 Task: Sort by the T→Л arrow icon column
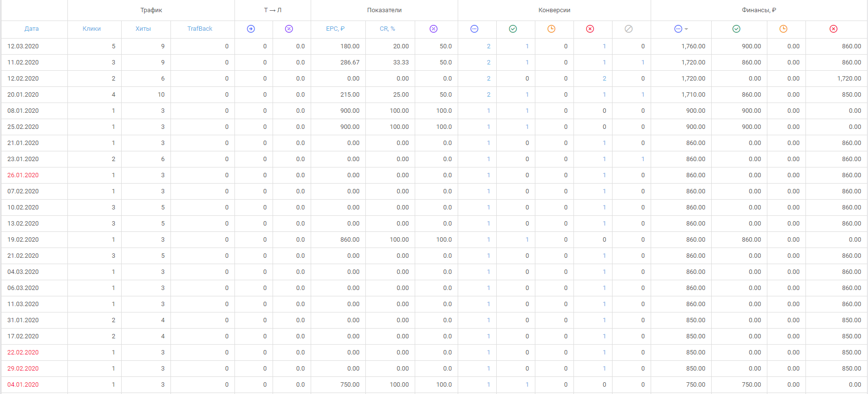coord(251,29)
